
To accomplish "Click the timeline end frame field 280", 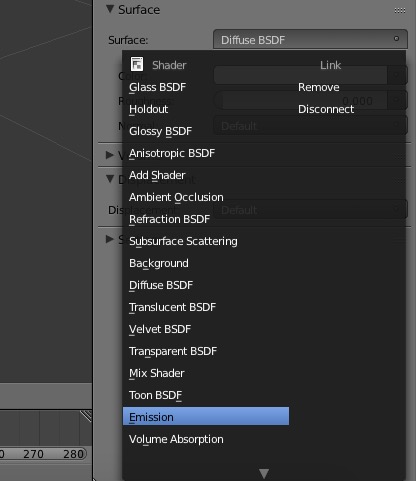I will point(73,454).
